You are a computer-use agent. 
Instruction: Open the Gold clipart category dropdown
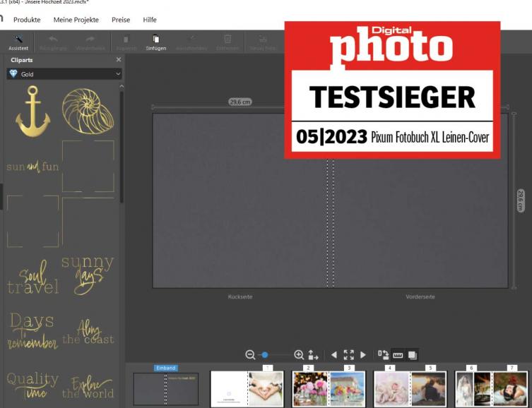click(x=64, y=74)
